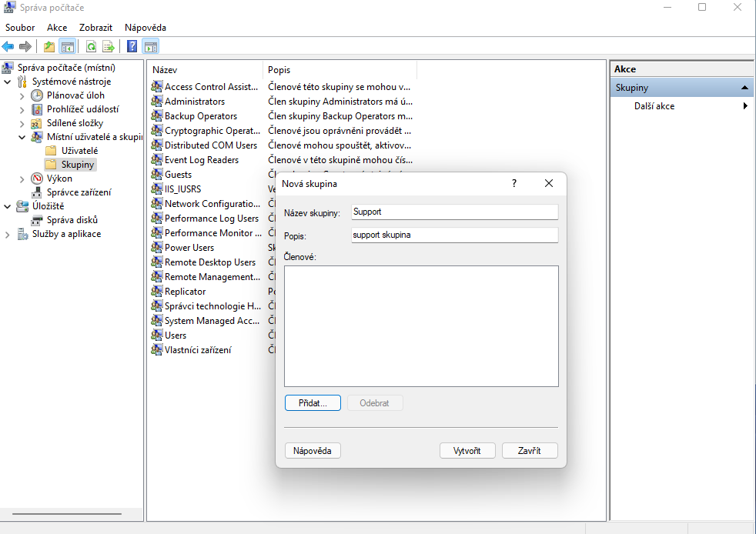The height and width of the screenshot is (534, 756).
Task: Click the Název skupiny text field
Action: [x=453, y=212]
